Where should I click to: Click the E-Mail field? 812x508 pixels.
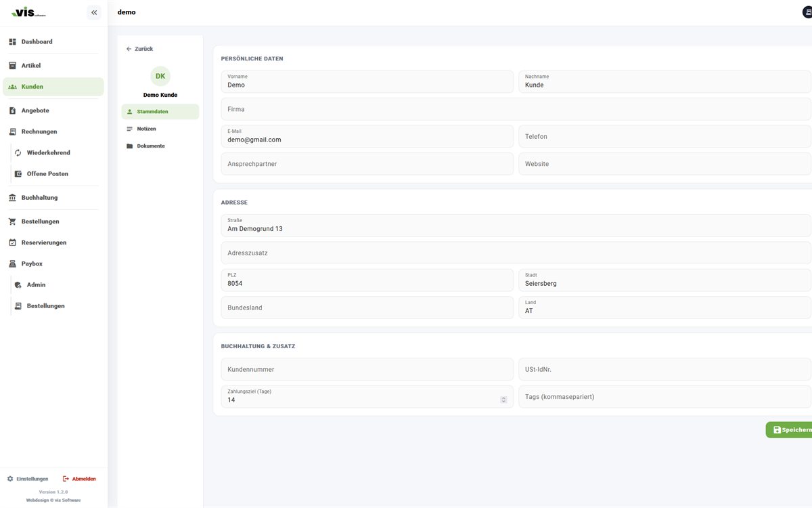[367, 136]
